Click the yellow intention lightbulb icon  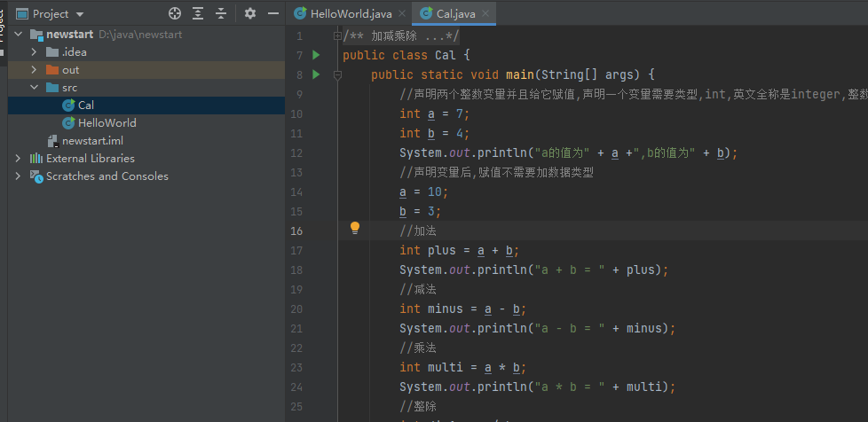(355, 228)
